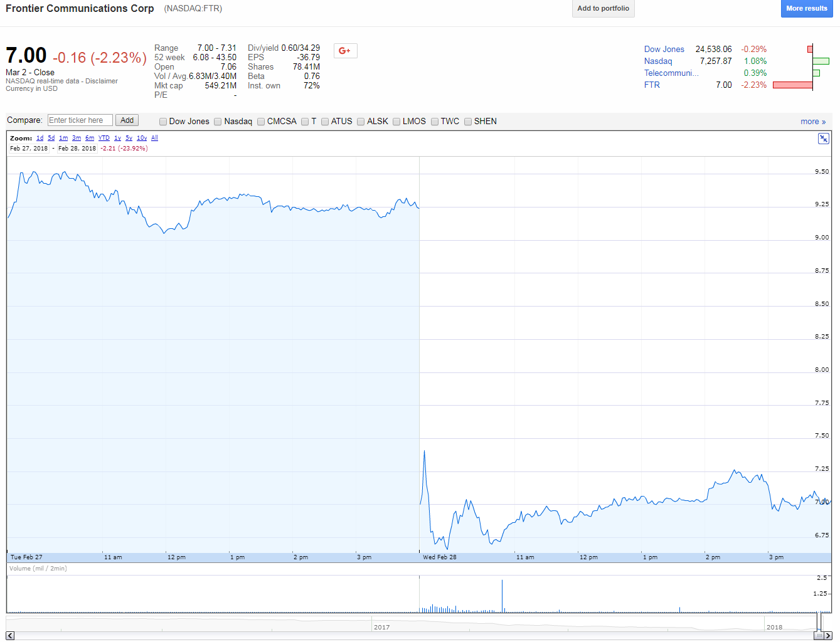Click the Mkt cap 549.21M value

tap(221, 85)
